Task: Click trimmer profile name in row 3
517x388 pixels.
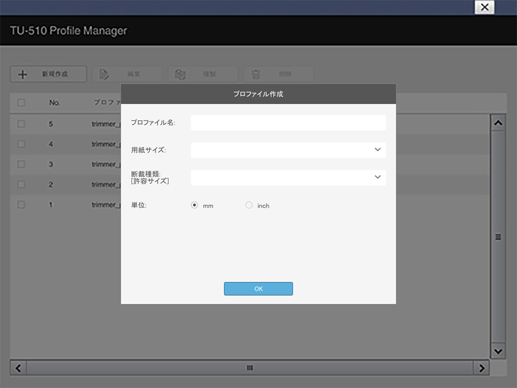Action: 106,164
